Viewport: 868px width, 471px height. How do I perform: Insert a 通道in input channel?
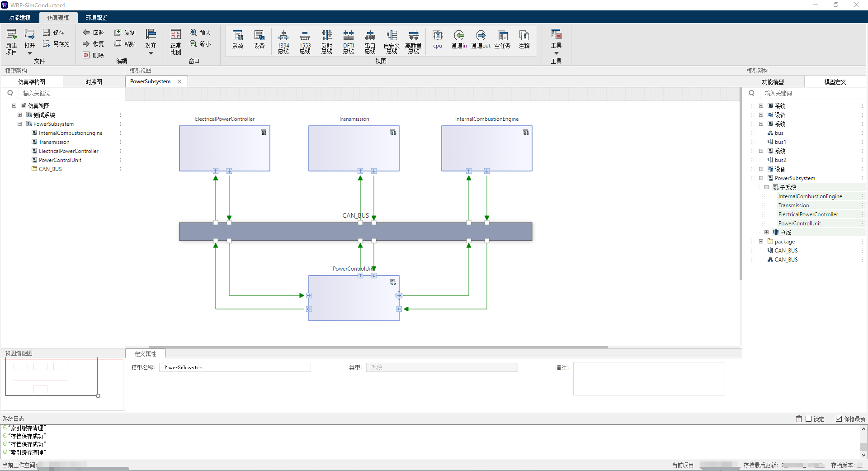click(459, 39)
